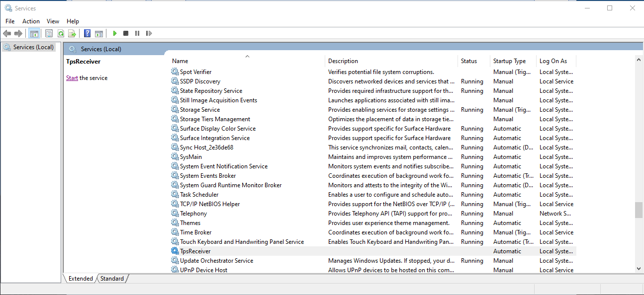The width and height of the screenshot is (644, 295).
Task: Open the Help menu
Action: [73, 21]
